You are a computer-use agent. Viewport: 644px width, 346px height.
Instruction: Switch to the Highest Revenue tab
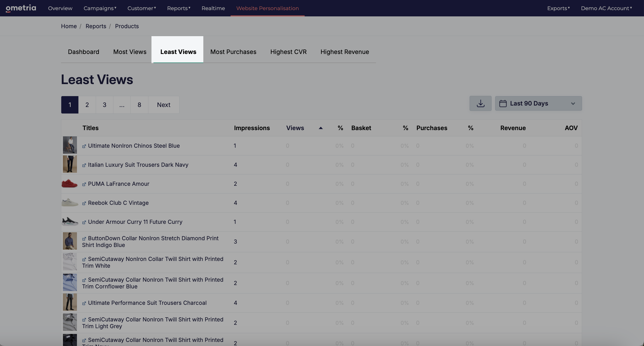pos(345,52)
